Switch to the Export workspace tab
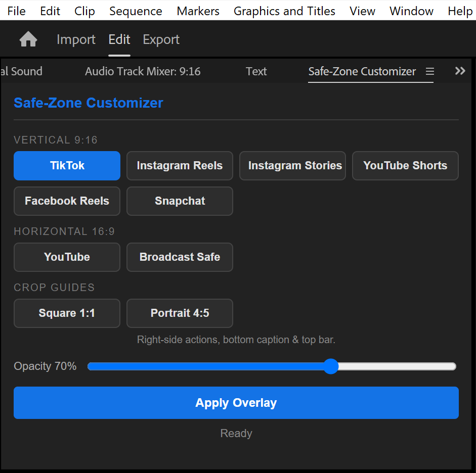Screen dimensions: 476x473 click(161, 39)
